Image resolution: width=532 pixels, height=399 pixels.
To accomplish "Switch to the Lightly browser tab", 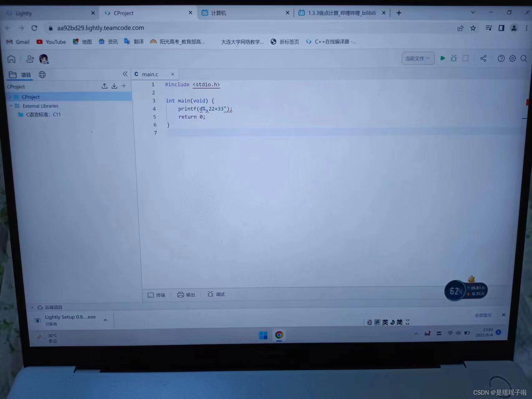I will (50, 13).
